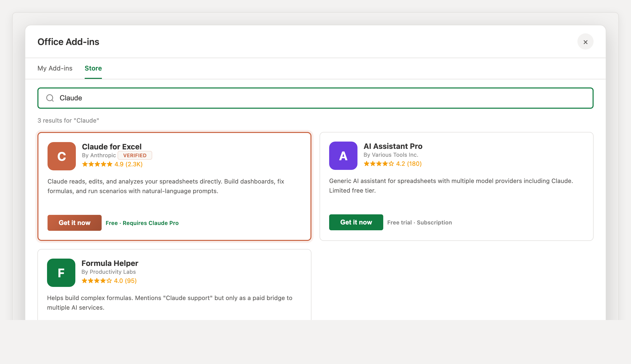Click the Formula Helper star rating
This screenshot has height=364, width=631.
click(x=109, y=281)
